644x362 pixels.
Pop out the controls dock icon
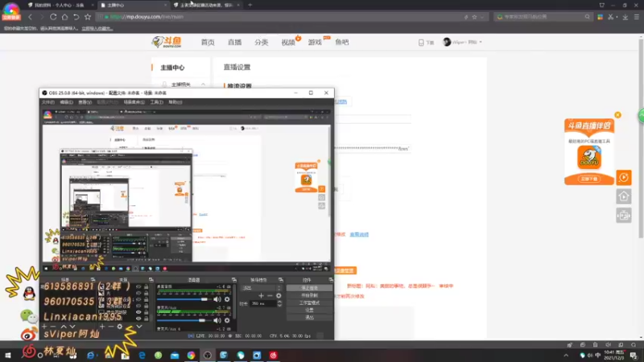pyautogui.click(x=331, y=280)
